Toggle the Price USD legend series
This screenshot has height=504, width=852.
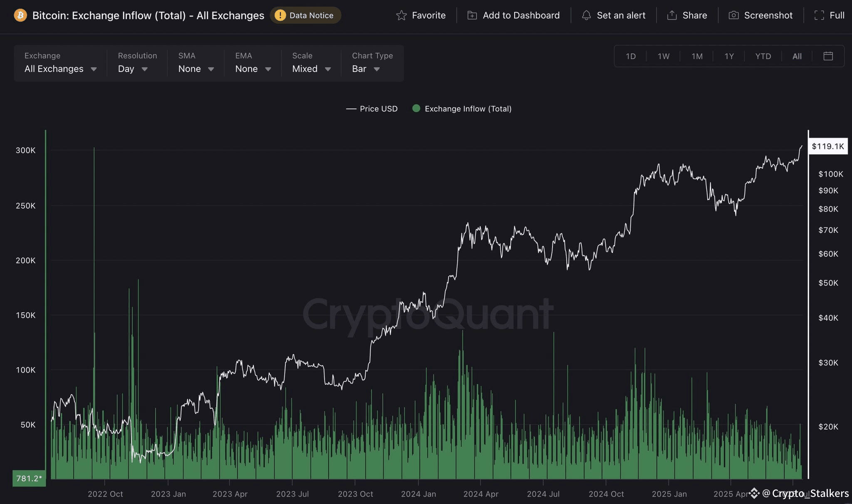point(372,109)
